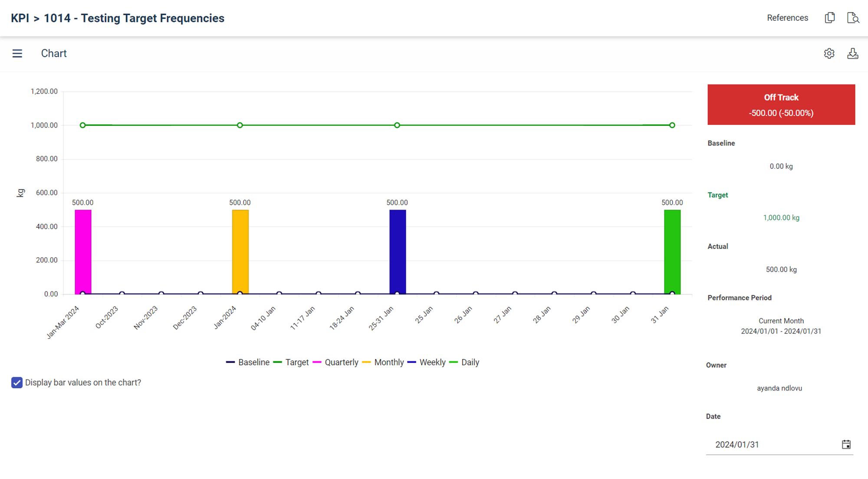The image size is (868, 479).
Task: Open the References link
Action: 787,18
